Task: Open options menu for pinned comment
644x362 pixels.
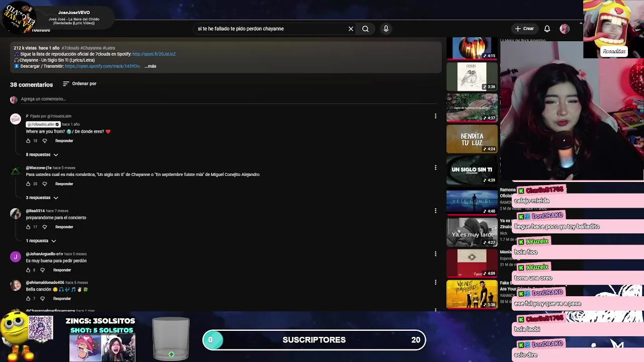Action: [435, 116]
